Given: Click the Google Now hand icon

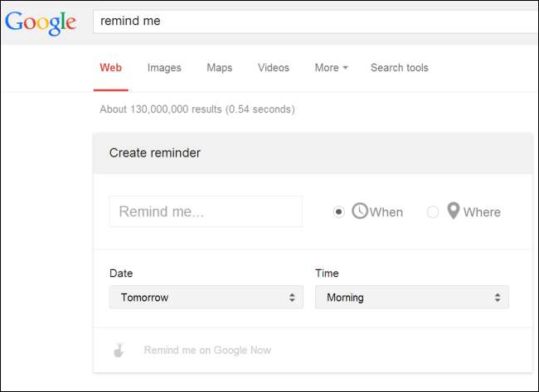Looking at the screenshot, I should pyautogui.click(x=119, y=350).
